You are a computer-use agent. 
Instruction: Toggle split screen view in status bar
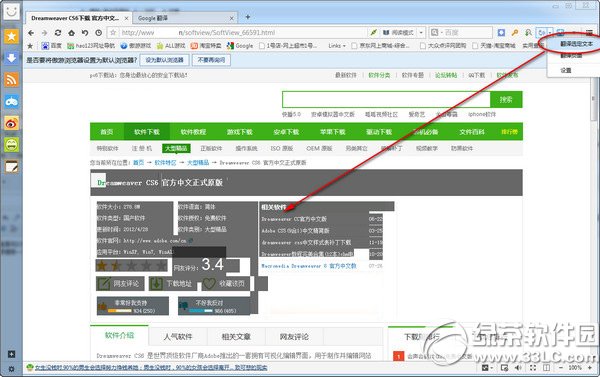[546, 368]
